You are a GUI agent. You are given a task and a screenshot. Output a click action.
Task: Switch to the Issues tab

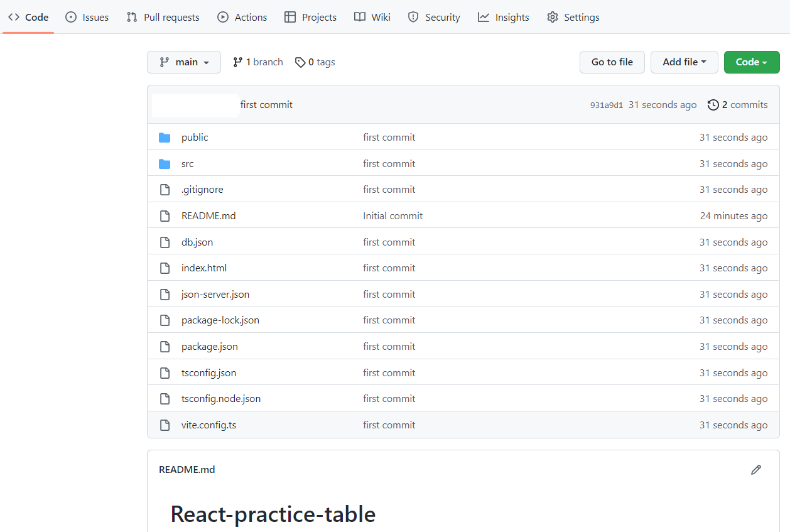click(87, 17)
